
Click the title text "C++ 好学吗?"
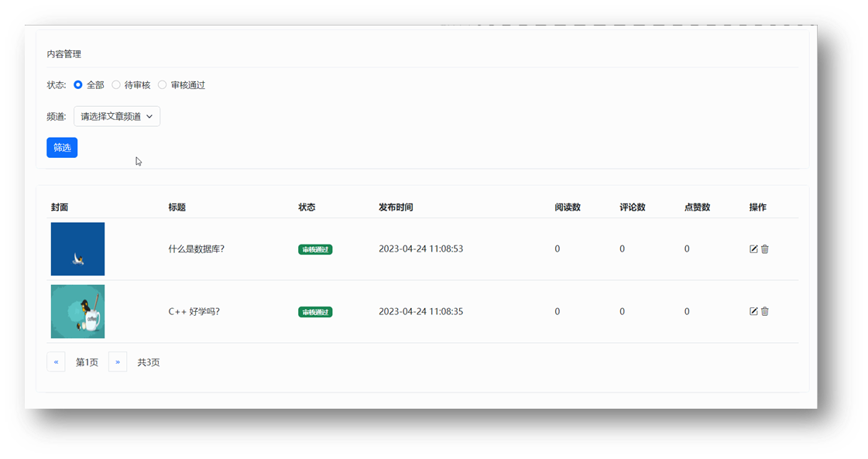pos(194,312)
